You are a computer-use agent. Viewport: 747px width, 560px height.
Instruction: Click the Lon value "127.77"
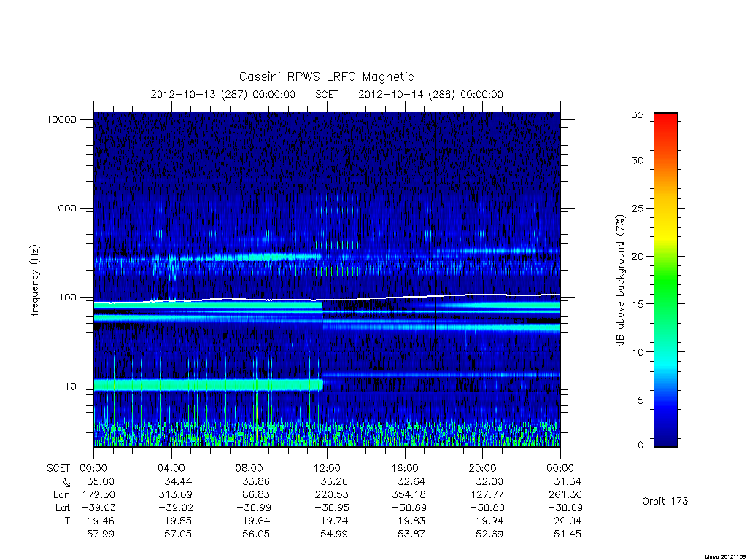point(487,495)
